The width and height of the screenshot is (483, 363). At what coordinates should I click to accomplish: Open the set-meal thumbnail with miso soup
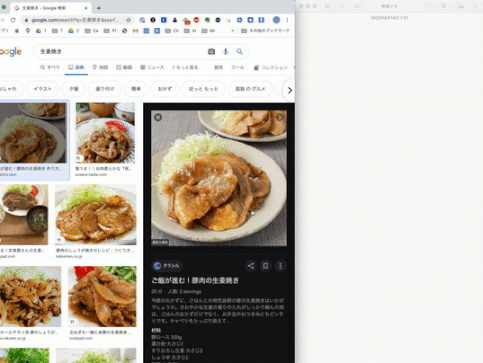tap(24, 215)
